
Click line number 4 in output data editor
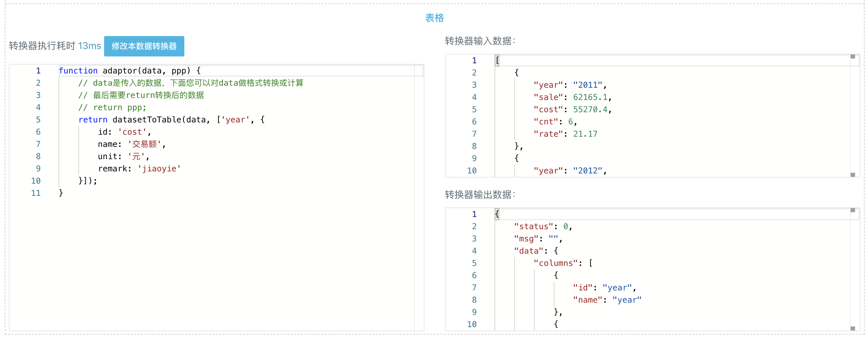pos(474,251)
